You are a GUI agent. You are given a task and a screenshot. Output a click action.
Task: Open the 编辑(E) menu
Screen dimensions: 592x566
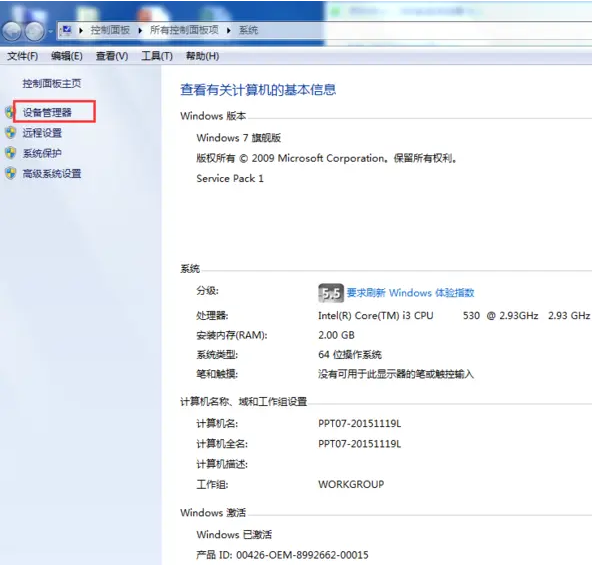pos(67,56)
